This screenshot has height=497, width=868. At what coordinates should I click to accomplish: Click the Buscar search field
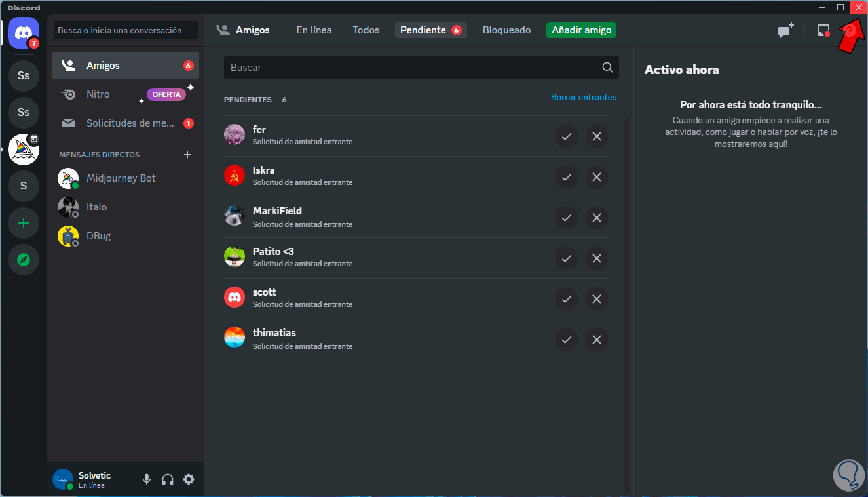click(x=421, y=68)
